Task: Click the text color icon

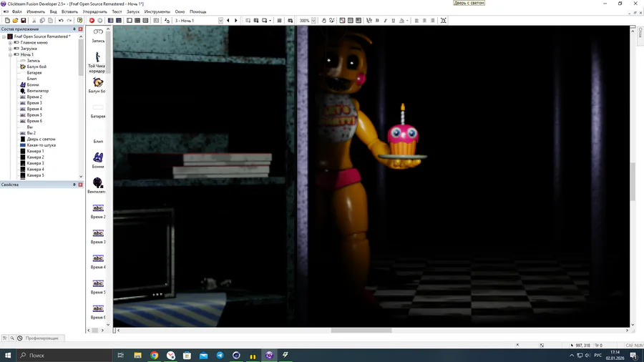Action: (401, 21)
